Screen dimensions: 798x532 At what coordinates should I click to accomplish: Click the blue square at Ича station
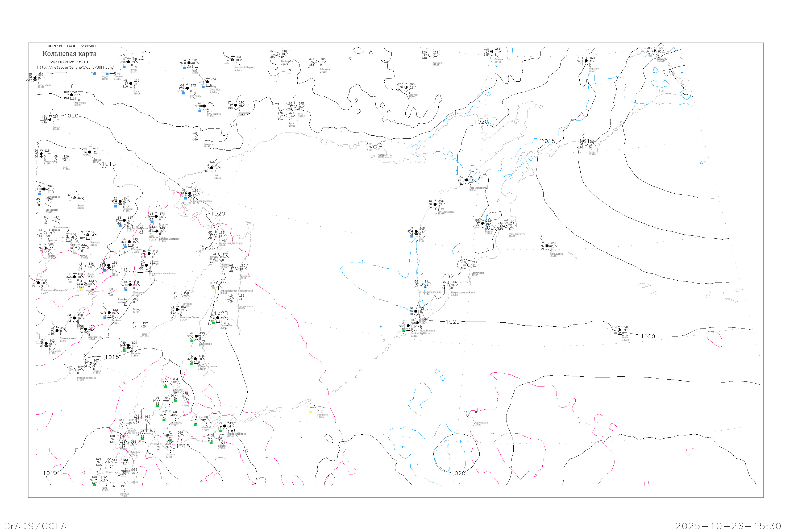pyautogui.click(x=412, y=236)
